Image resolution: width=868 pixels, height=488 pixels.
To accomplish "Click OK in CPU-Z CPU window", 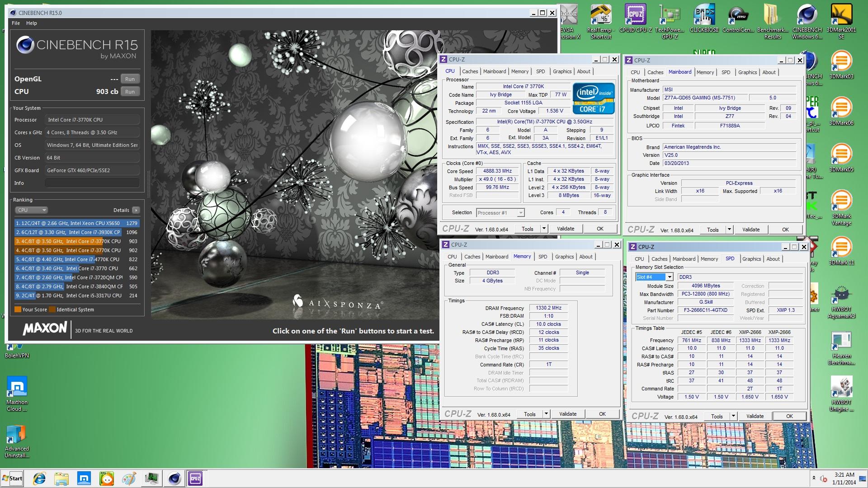I will point(600,229).
